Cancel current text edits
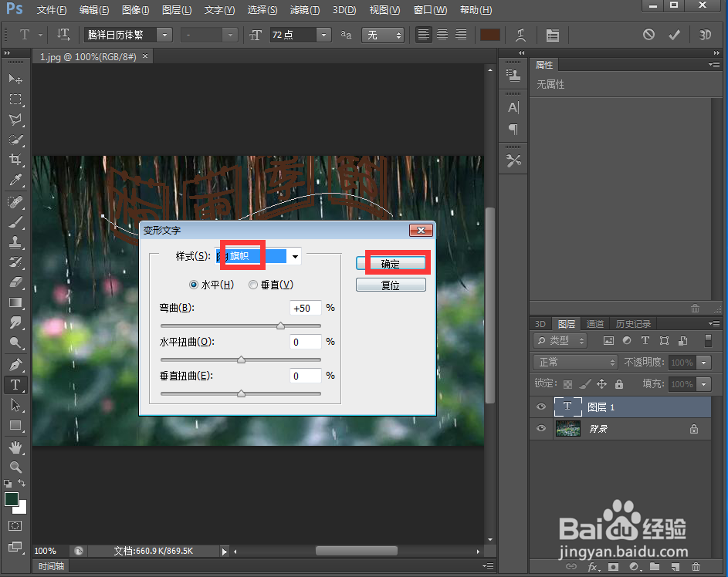Screen dimensions: 728x577 (648, 34)
